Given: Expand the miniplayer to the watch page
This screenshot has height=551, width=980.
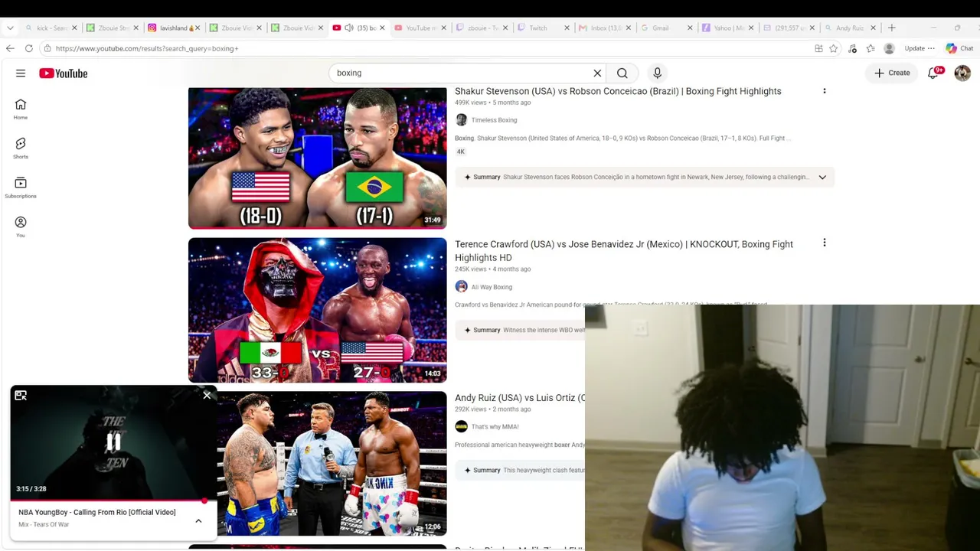Looking at the screenshot, I should click(21, 396).
